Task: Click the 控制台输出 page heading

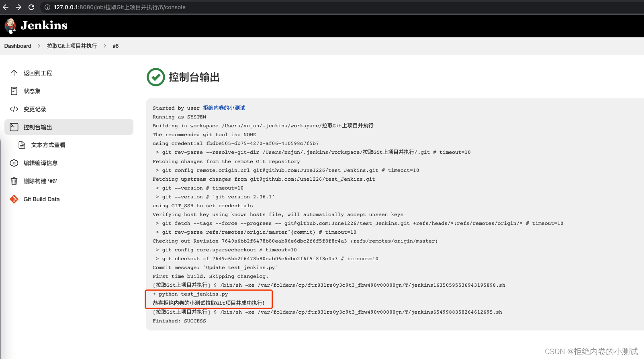Action: (194, 77)
